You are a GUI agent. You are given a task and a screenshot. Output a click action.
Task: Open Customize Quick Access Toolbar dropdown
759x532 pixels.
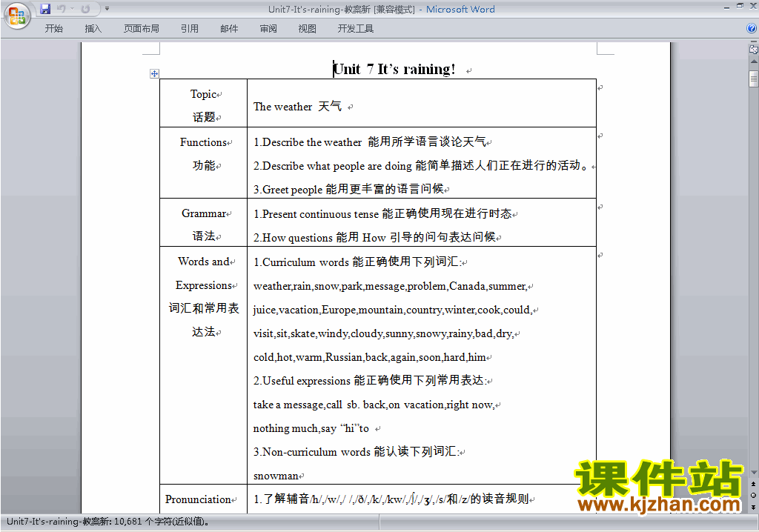(x=107, y=9)
